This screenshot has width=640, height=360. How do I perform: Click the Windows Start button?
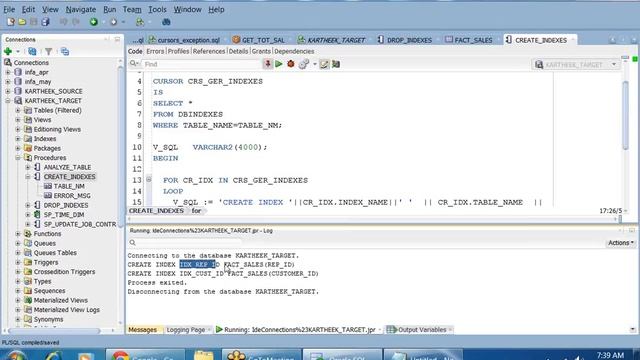(16, 356)
